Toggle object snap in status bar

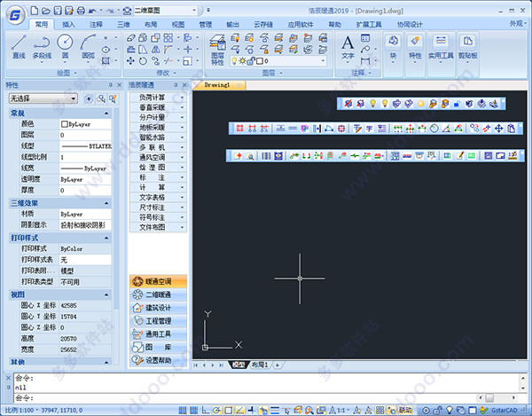[x=229, y=410]
